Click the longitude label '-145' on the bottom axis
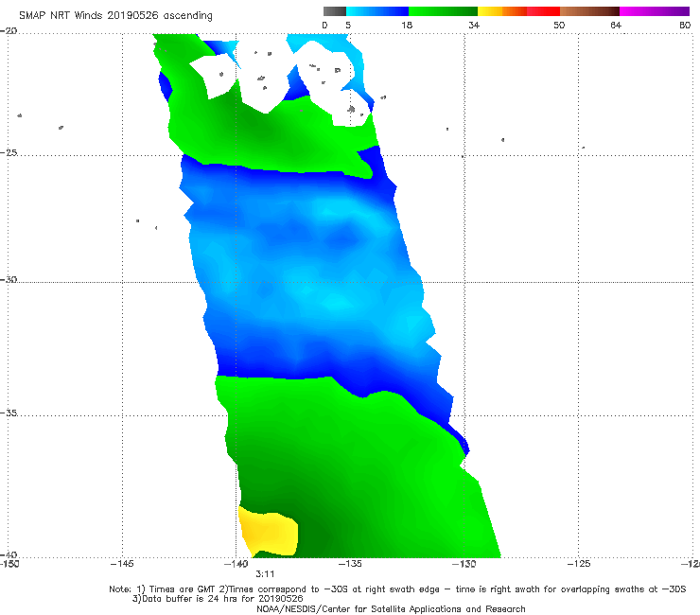This screenshot has height=615, width=700. pos(122,564)
